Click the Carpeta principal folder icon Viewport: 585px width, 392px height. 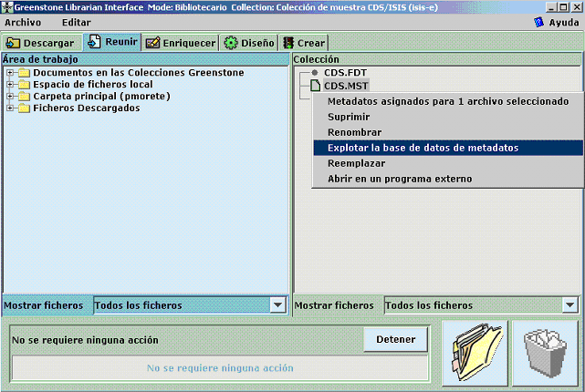pyautogui.click(x=24, y=97)
